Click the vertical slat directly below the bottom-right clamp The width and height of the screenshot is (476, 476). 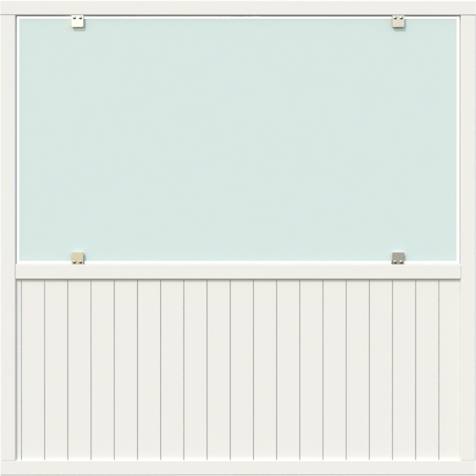coord(404,368)
